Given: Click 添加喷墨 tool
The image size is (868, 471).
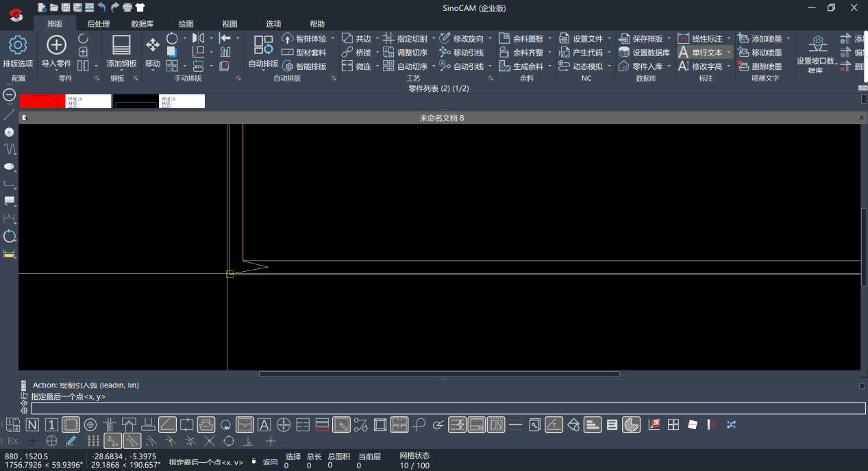Looking at the screenshot, I should [x=760, y=39].
